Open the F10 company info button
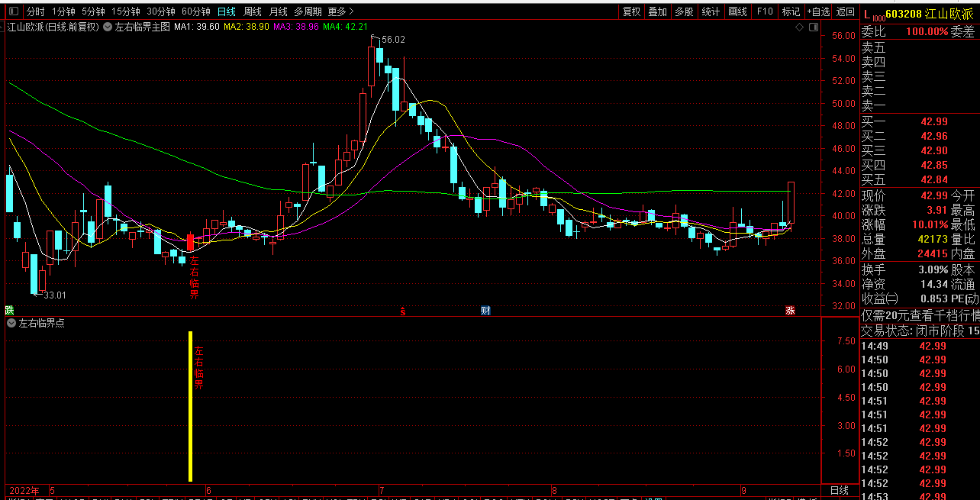This screenshot has width=980, height=500. [764, 11]
